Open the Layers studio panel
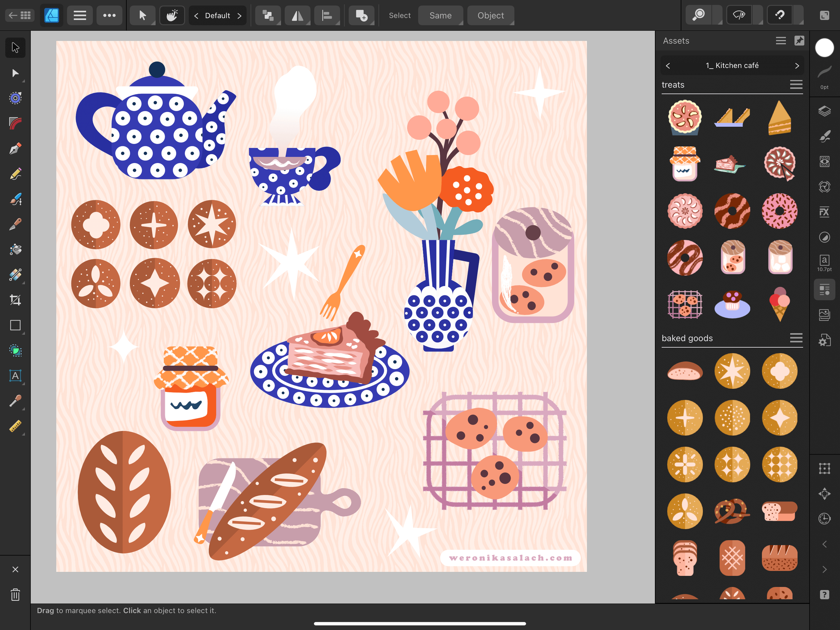840x630 pixels. (825, 110)
